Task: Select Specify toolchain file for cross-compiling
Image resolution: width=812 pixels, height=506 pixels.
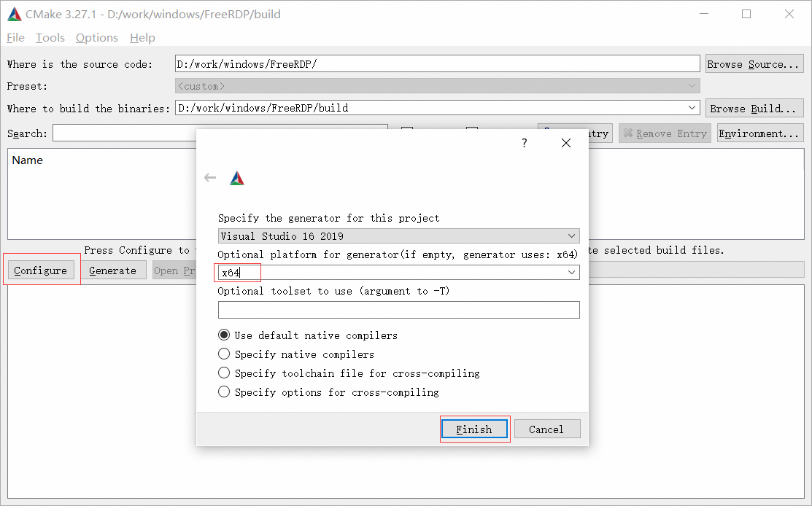Action: (224, 373)
